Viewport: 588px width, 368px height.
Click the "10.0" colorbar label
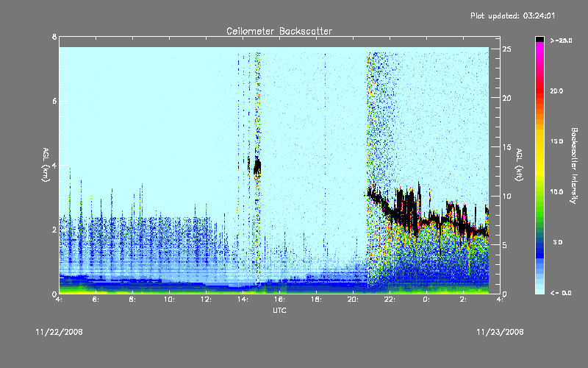556,192
